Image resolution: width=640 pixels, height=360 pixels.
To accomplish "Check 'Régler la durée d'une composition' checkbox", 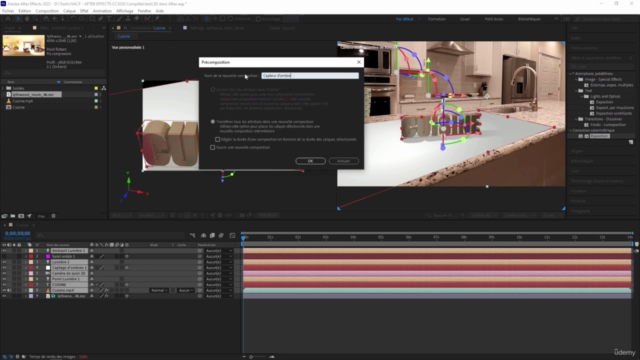I will 218,139.
